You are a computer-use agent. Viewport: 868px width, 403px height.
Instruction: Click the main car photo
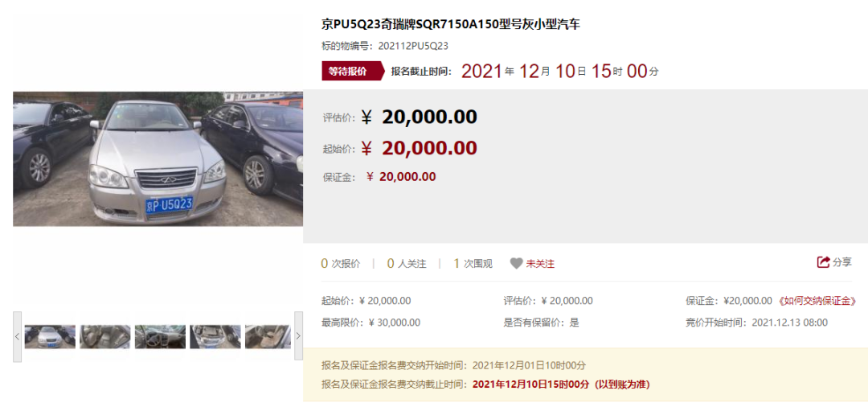click(158, 159)
